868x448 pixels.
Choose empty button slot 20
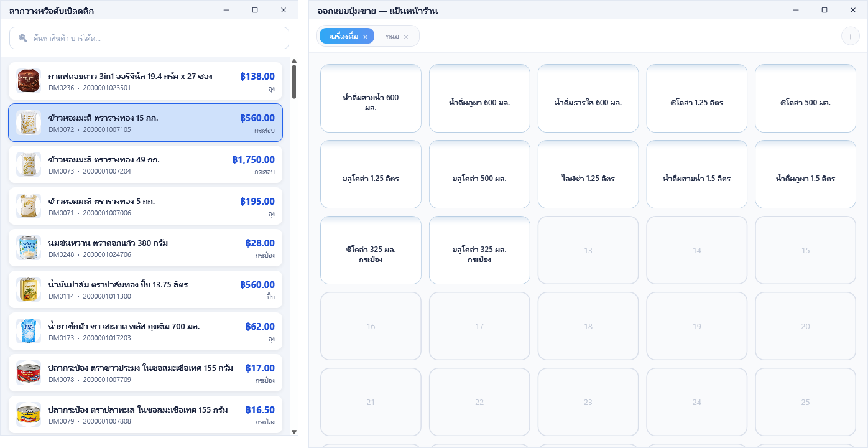[x=805, y=326]
